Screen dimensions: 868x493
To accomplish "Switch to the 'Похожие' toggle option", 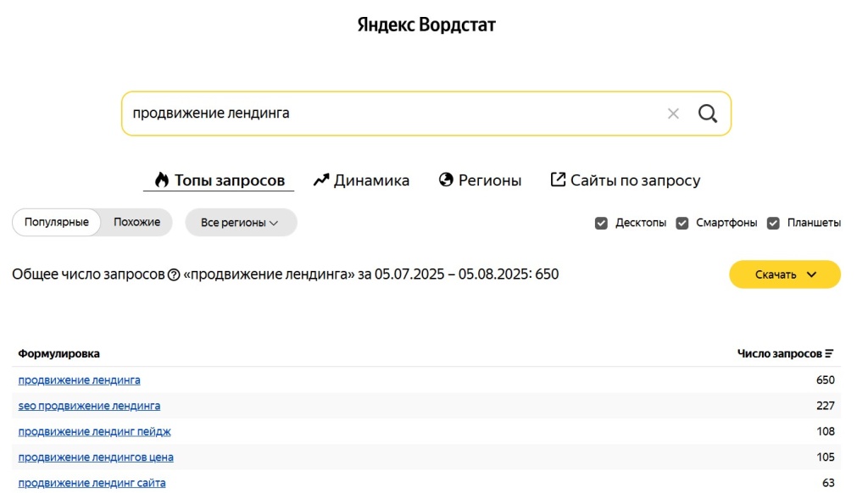I will pyautogui.click(x=136, y=223).
